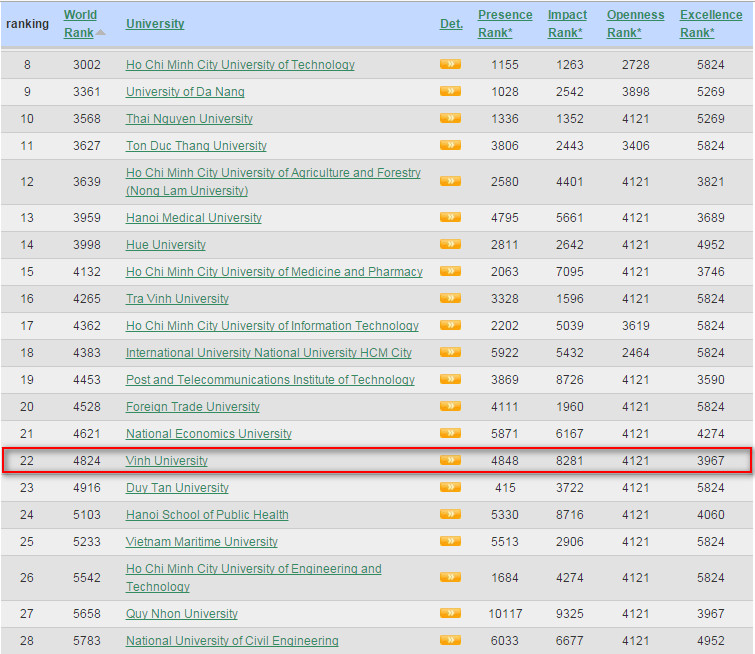Click the Det. column header
The image size is (755, 654).
click(451, 24)
